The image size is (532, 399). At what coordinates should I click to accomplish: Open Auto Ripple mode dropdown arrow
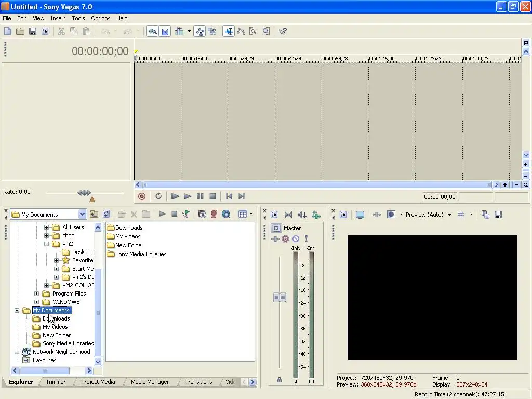click(189, 32)
